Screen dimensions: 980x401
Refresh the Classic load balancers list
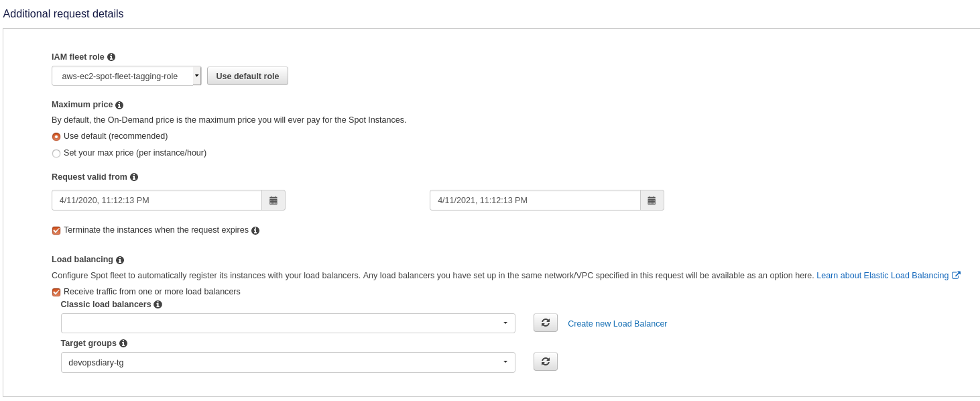pyautogui.click(x=545, y=323)
